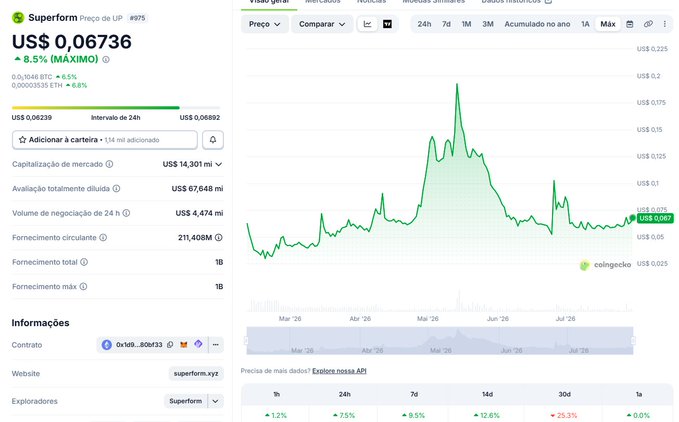679x422 pixels.
Task: Open more contract options (three dots)
Action: (x=216, y=345)
